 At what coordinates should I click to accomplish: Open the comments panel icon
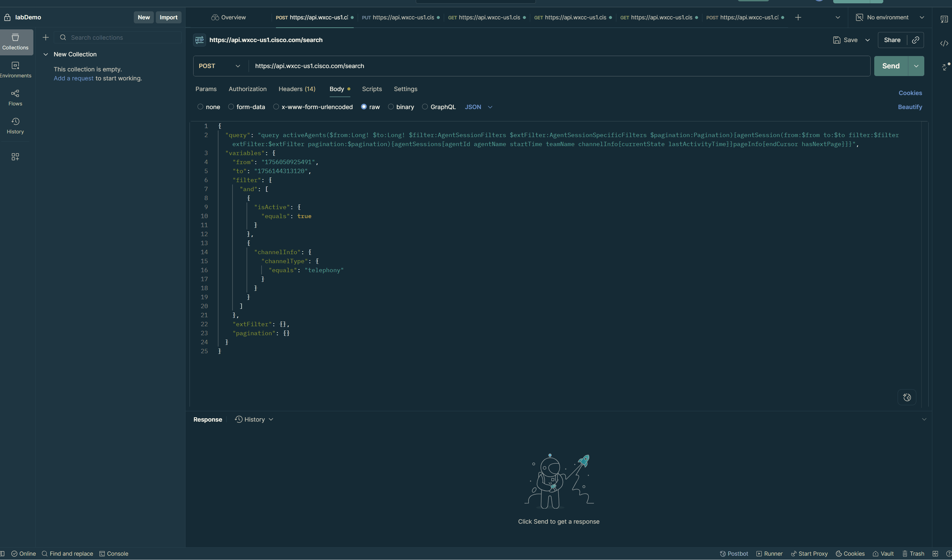point(944,19)
